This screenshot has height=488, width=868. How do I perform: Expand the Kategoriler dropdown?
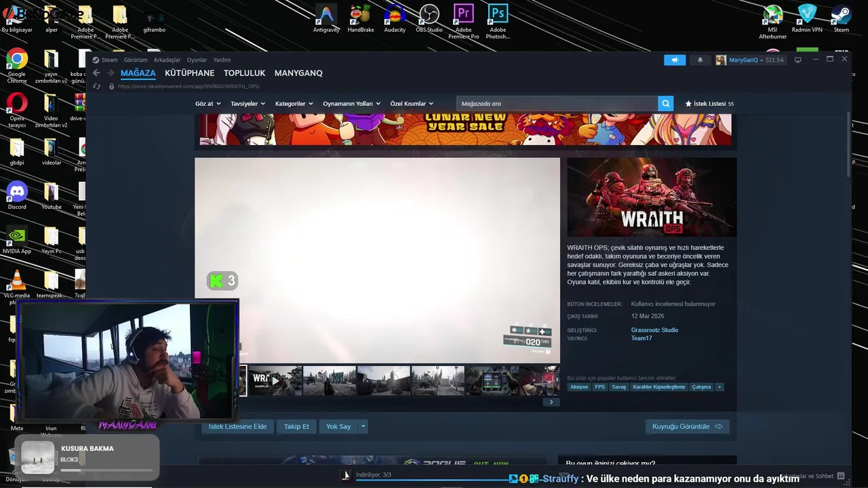pyautogui.click(x=294, y=104)
